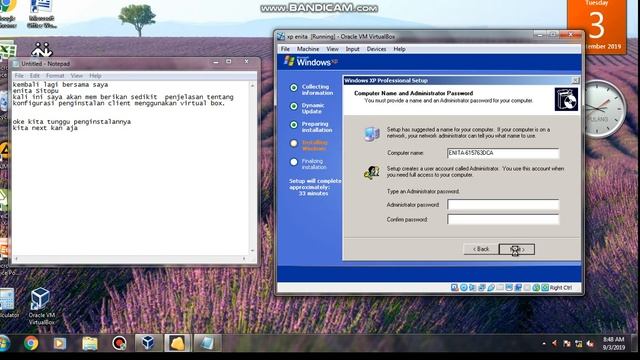Click 'Dynamic Update' setup step
The height and width of the screenshot is (360, 640).
click(x=313, y=108)
